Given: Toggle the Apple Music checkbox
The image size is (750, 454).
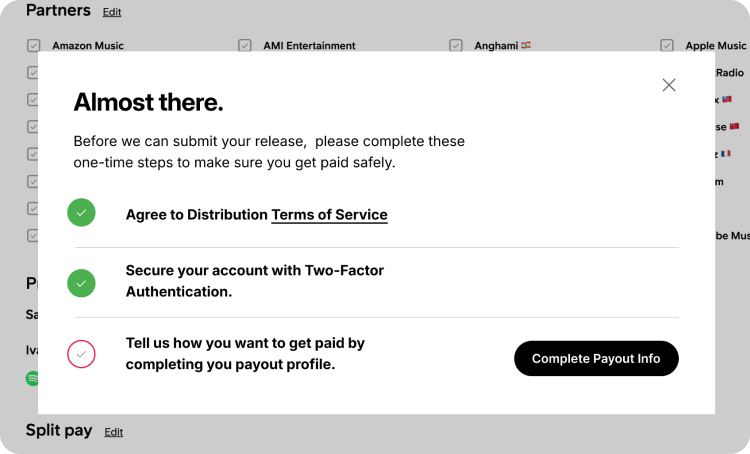Looking at the screenshot, I should [x=667, y=45].
